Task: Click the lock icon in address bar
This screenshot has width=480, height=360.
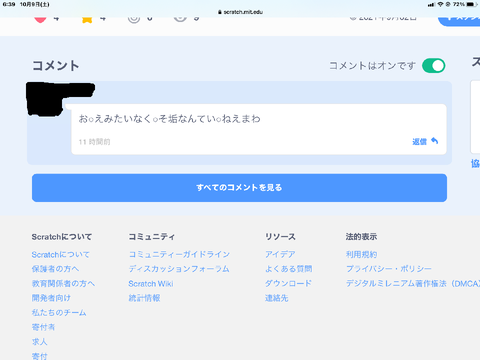Action: click(x=220, y=12)
